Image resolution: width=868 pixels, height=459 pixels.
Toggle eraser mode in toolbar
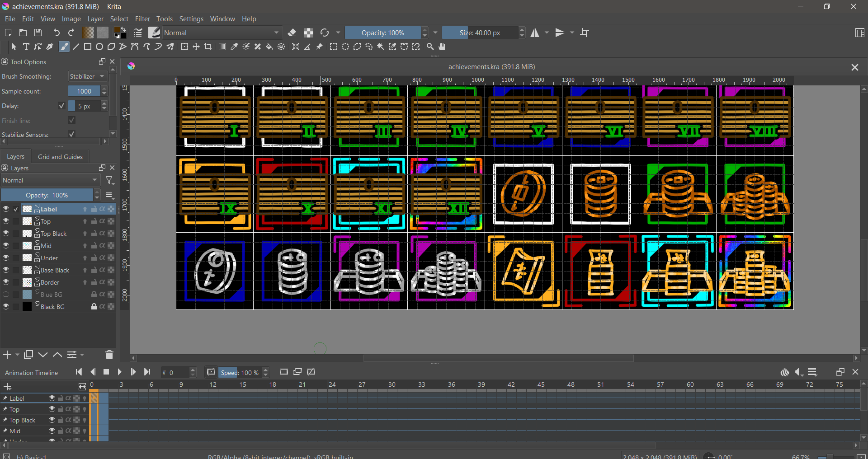(292, 33)
